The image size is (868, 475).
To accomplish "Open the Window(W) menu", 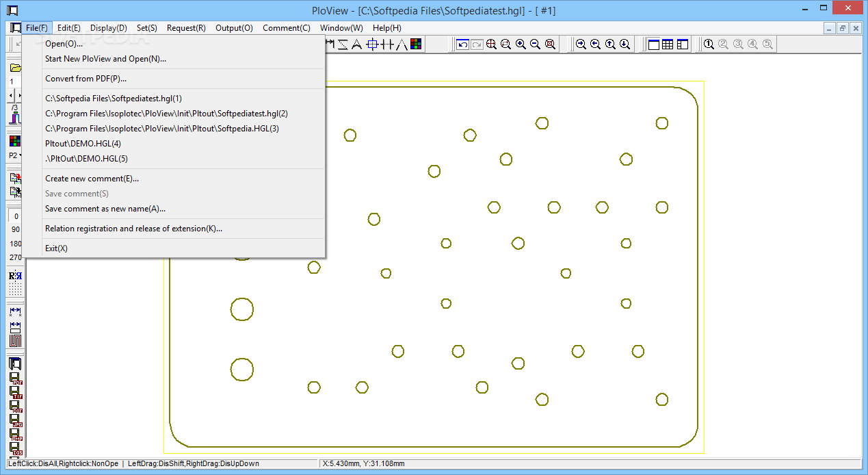I will pyautogui.click(x=341, y=28).
